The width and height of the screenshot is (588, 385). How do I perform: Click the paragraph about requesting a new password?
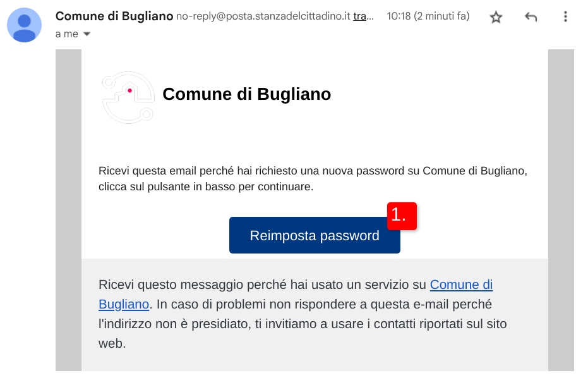tap(313, 179)
